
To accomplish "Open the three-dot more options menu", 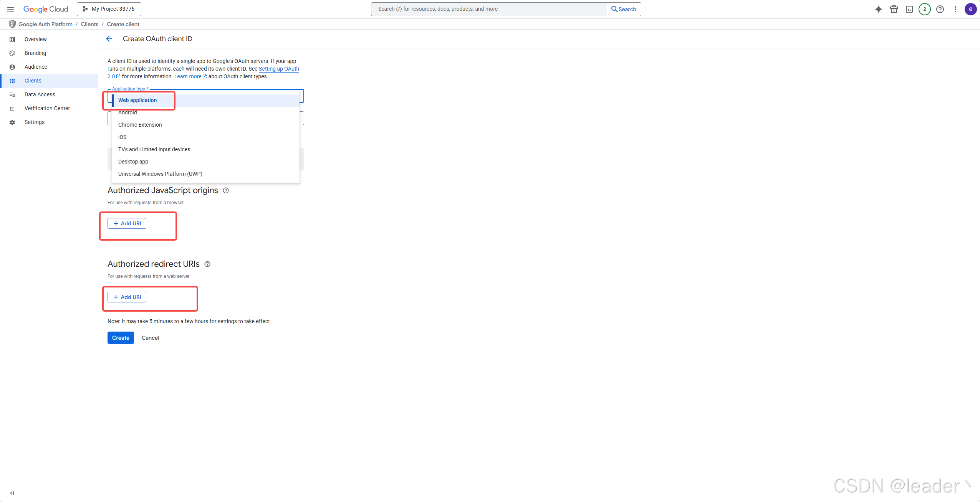I will 955,9.
